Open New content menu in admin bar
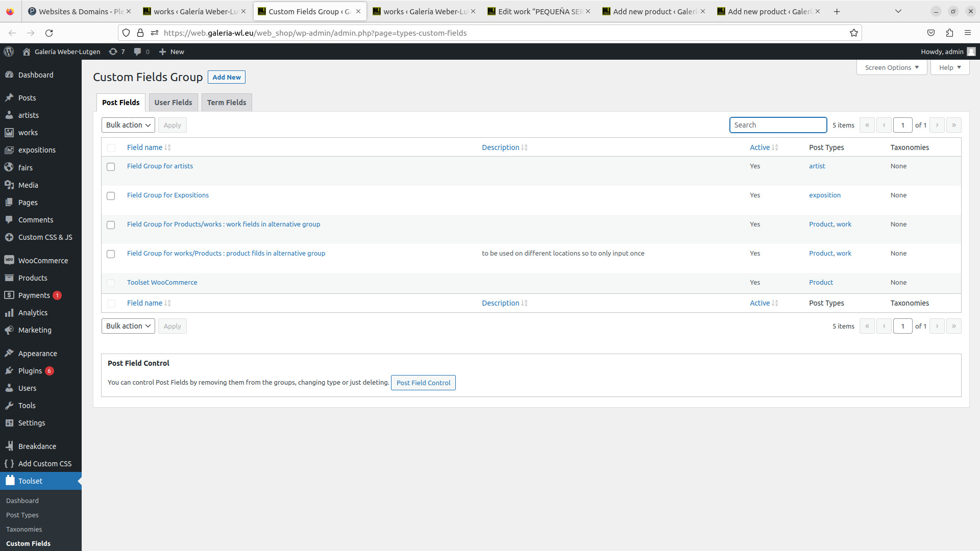 click(x=171, y=52)
